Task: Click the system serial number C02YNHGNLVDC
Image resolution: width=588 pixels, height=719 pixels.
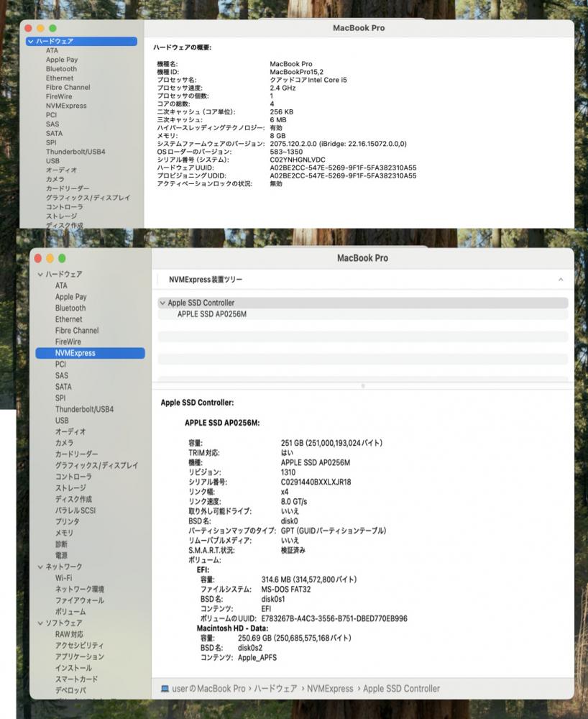Action: (x=298, y=160)
